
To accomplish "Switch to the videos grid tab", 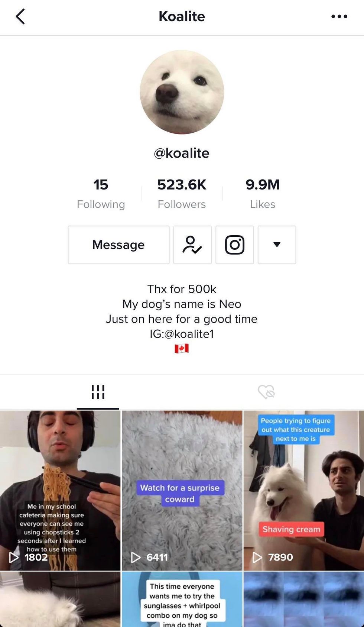I will 98,392.
